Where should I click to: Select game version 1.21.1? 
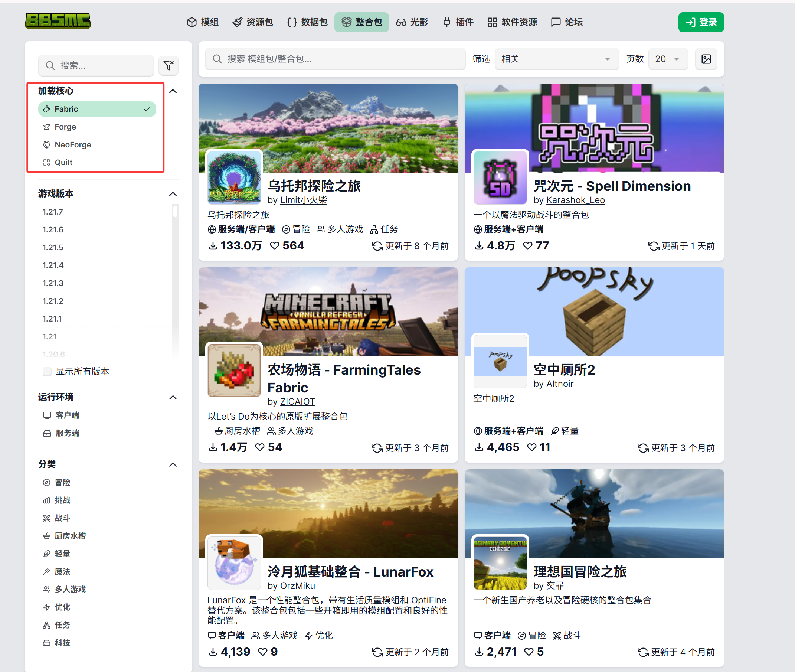click(52, 319)
